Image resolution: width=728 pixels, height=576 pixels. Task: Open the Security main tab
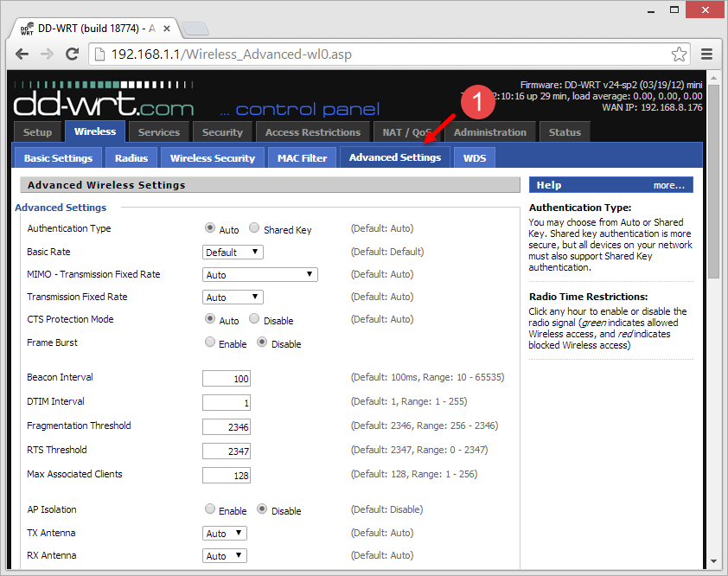(222, 132)
